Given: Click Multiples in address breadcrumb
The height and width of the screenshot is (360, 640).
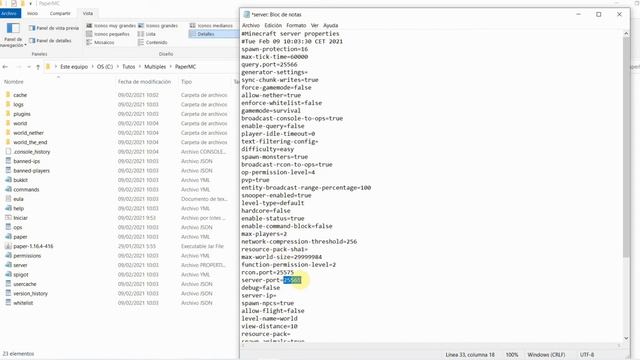Looking at the screenshot, I should 155,67.
